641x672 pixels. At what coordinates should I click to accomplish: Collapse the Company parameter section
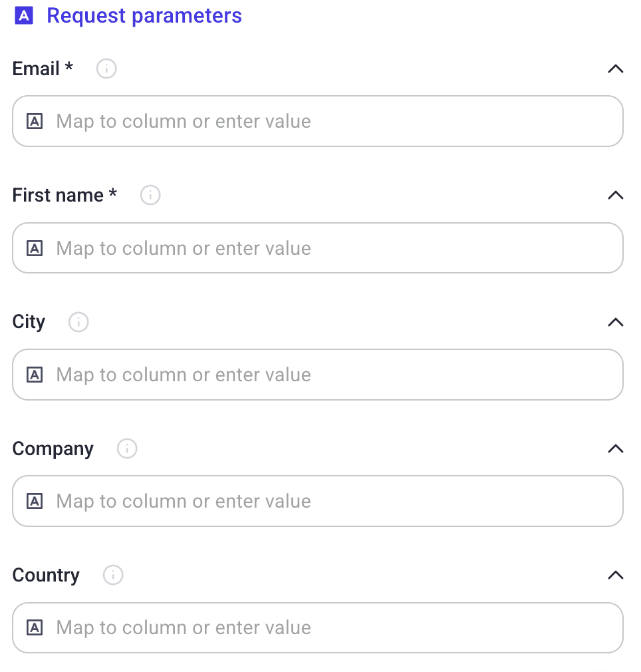pyautogui.click(x=616, y=448)
